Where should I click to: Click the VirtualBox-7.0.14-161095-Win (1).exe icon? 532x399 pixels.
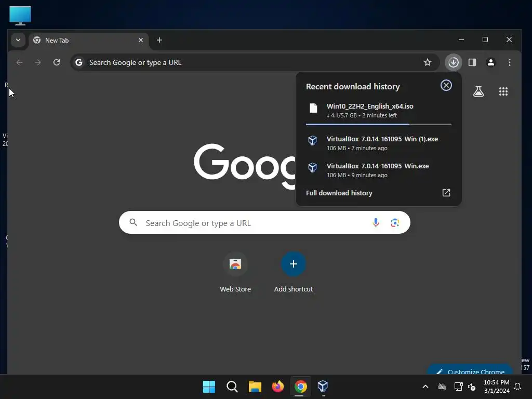click(x=312, y=140)
